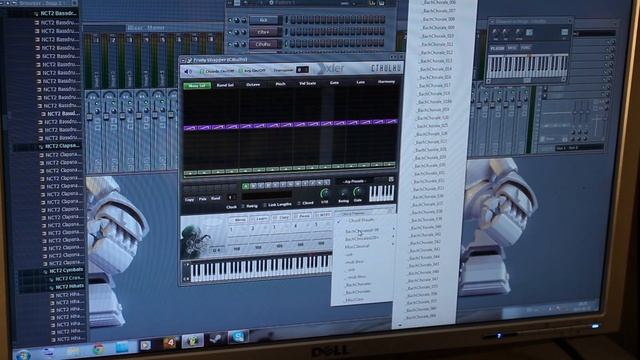Open the Octave arp tab

coord(253,84)
